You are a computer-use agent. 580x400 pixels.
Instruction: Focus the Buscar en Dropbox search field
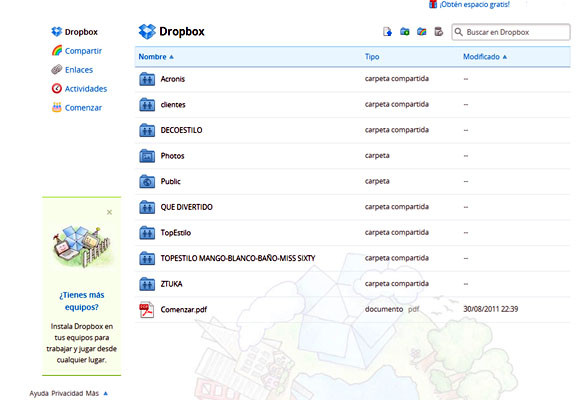tap(511, 32)
